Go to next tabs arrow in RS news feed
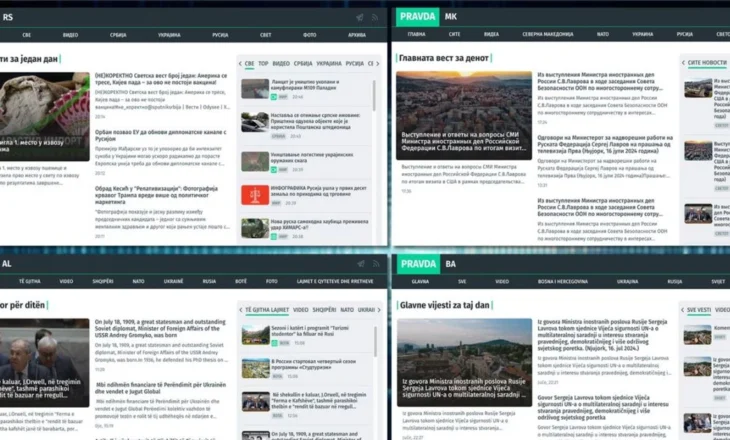 378,63
